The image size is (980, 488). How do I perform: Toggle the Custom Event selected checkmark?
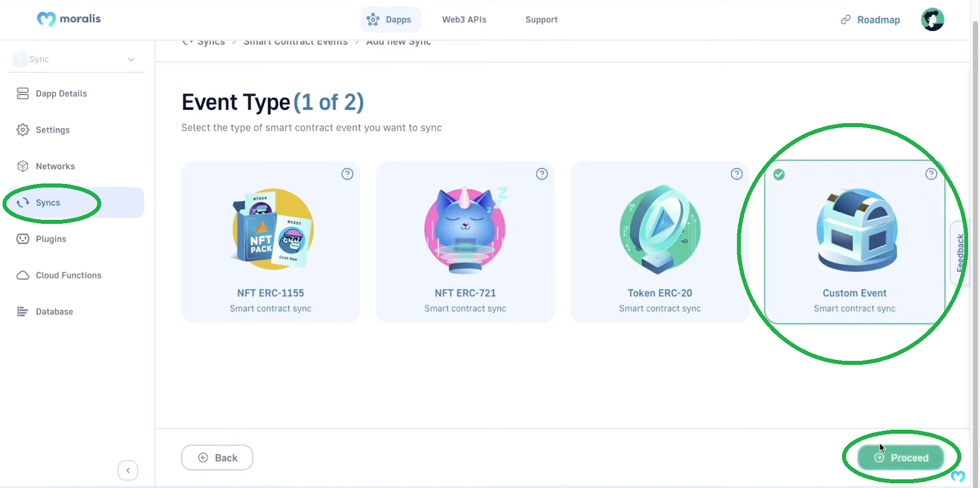point(778,175)
